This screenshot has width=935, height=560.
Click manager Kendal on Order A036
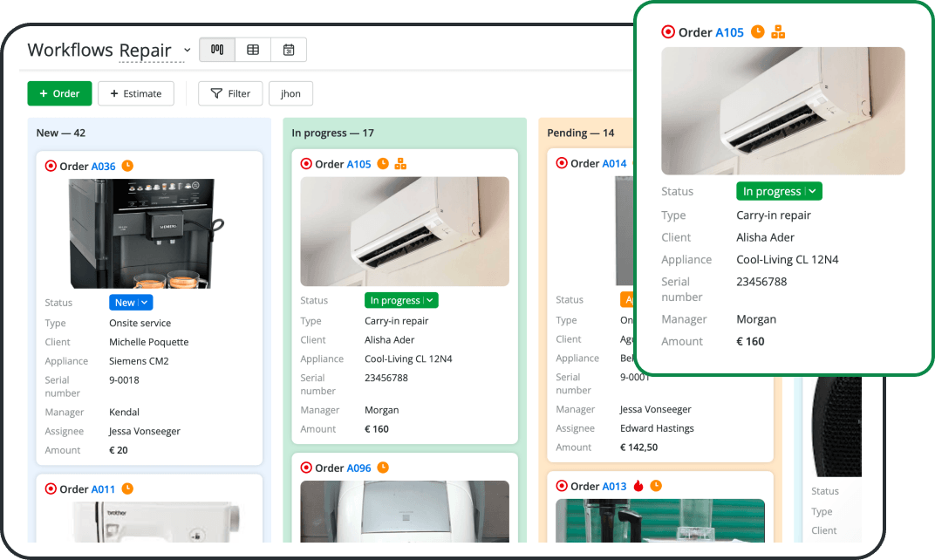pos(124,412)
